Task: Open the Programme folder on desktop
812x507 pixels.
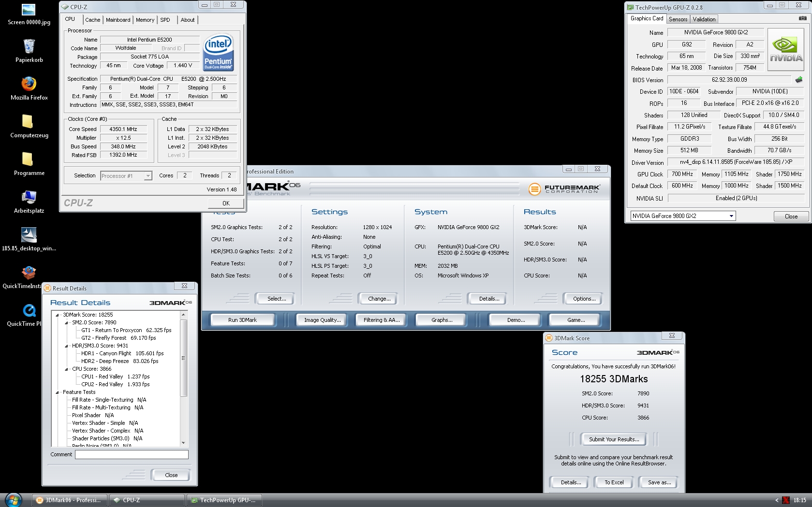Action: point(28,159)
